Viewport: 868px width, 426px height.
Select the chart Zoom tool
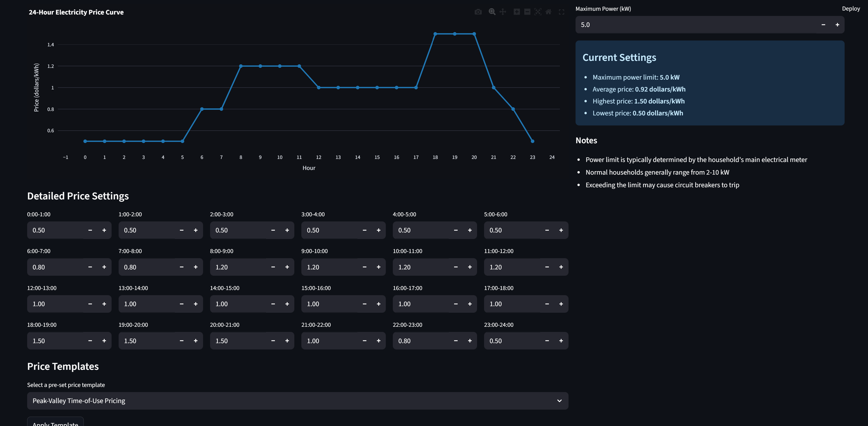click(x=492, y=12)
